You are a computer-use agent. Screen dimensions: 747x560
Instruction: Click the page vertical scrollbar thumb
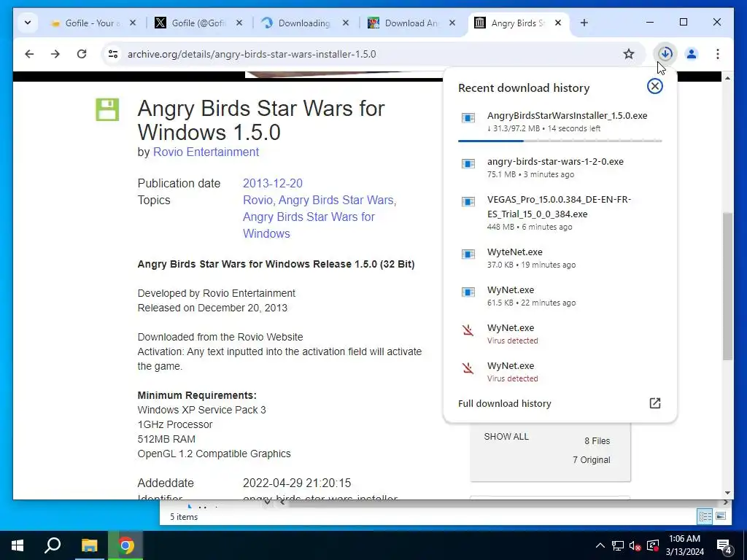(727, 286)
